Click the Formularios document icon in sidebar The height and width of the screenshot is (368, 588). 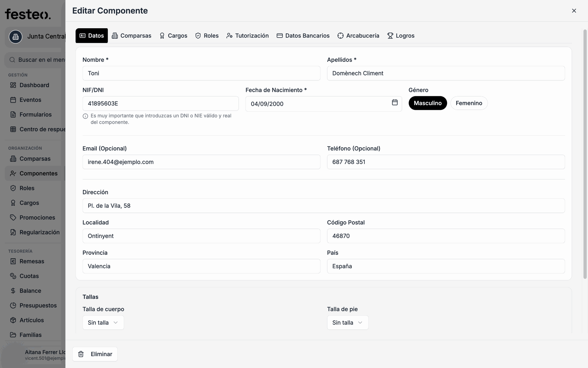(x=13, y=115)
